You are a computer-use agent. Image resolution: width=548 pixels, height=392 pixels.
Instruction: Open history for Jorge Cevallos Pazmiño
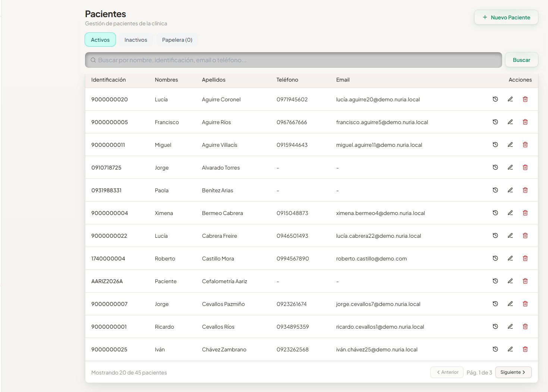(495, 304)
